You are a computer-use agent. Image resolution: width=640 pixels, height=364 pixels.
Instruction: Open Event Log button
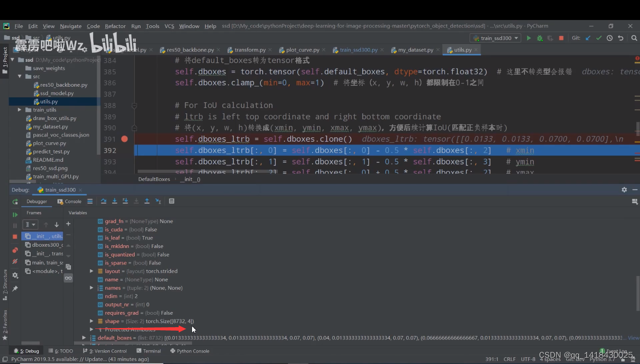(613, 351)
